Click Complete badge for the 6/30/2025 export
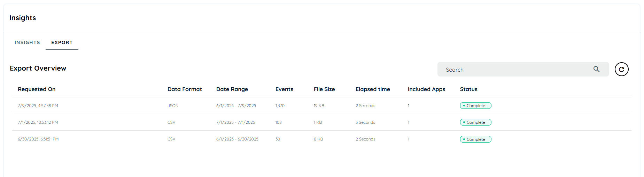This screenshot has width=644, height=177. pos(476,139)
